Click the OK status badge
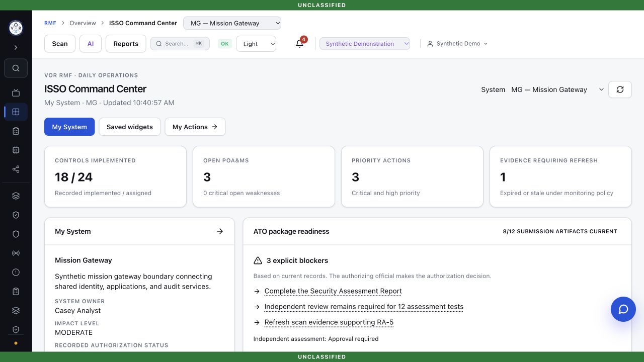Image resolution: width=644 pixels, height=362 pixels. tap(225, 44)
